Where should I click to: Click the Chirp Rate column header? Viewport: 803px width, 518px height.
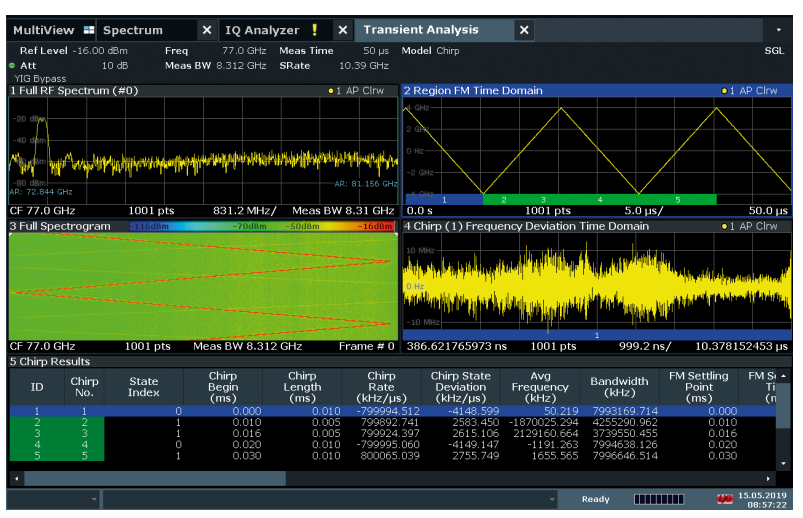tap(382, 387)
